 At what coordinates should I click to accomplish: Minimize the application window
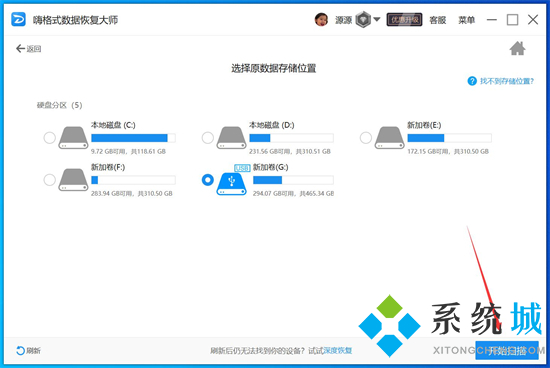click(x=492, y=20)
